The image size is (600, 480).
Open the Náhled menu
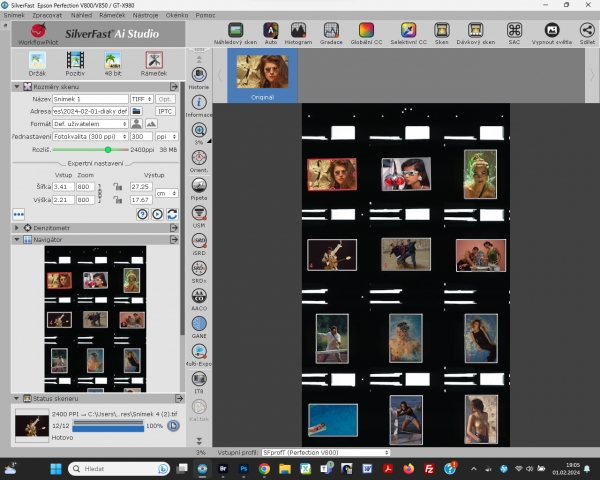(81, 15)
